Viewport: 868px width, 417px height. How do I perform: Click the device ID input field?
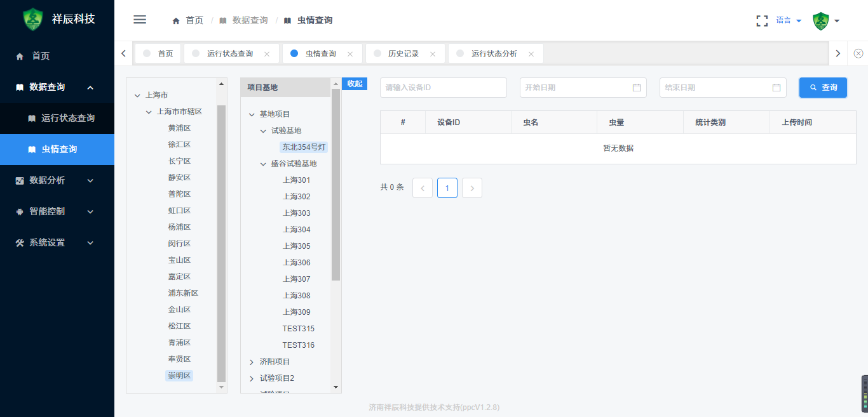(x=443, y=88)
